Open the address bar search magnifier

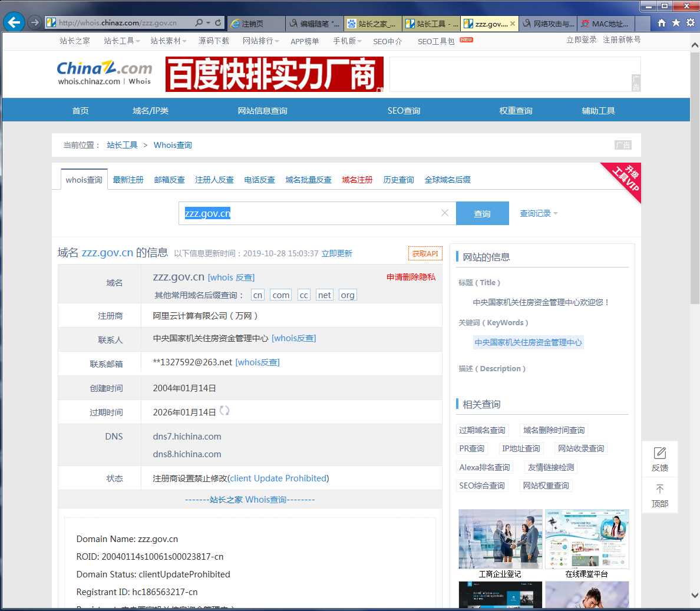click(199, 22)
